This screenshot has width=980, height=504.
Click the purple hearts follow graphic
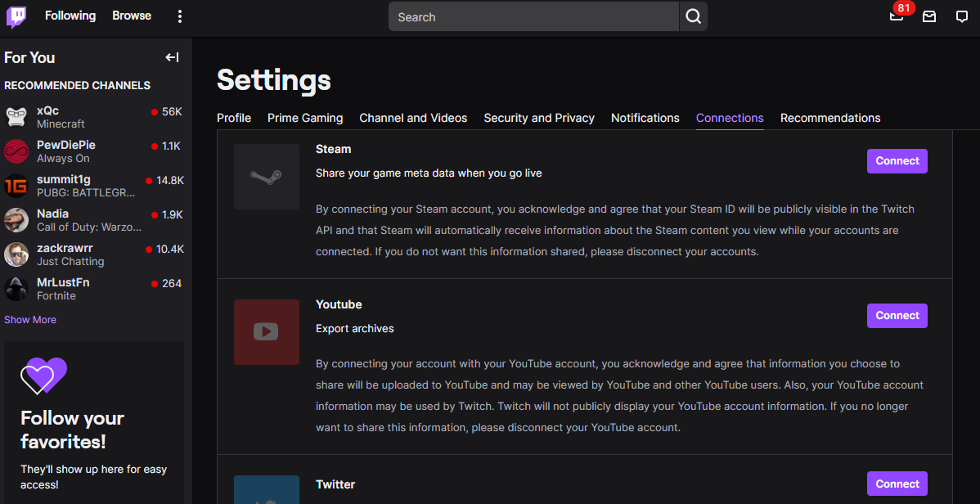coord(43,376)
